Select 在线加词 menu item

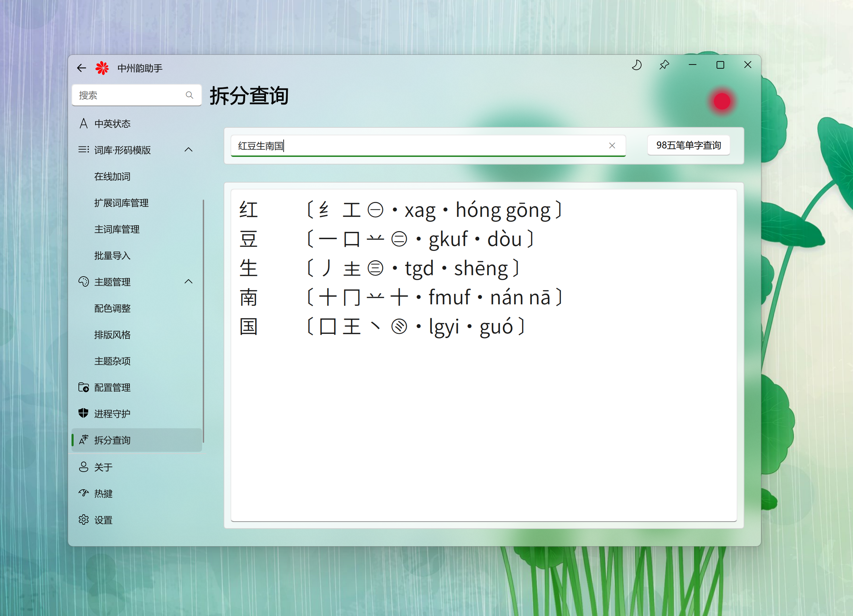click(112, 176)
